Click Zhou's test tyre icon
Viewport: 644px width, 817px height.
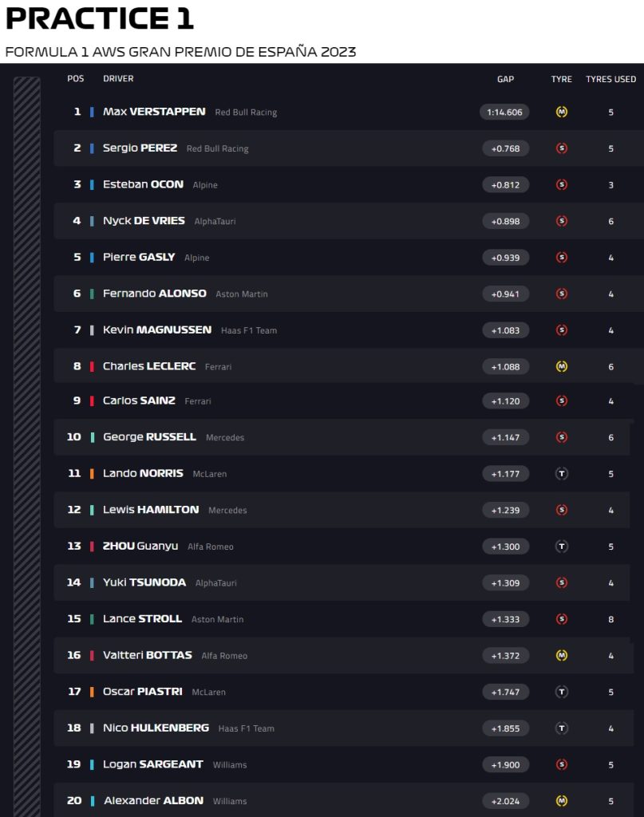click(562, 547)
